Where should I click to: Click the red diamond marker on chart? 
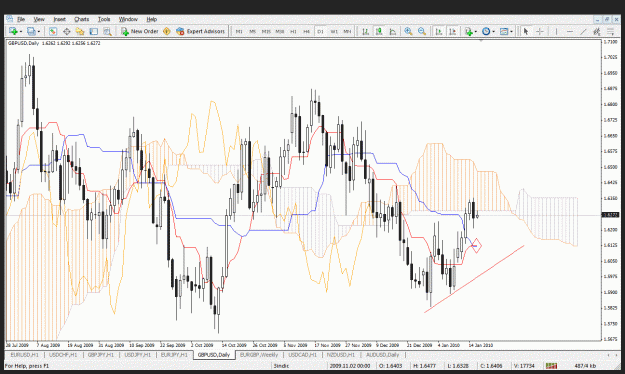pos(476,246)
